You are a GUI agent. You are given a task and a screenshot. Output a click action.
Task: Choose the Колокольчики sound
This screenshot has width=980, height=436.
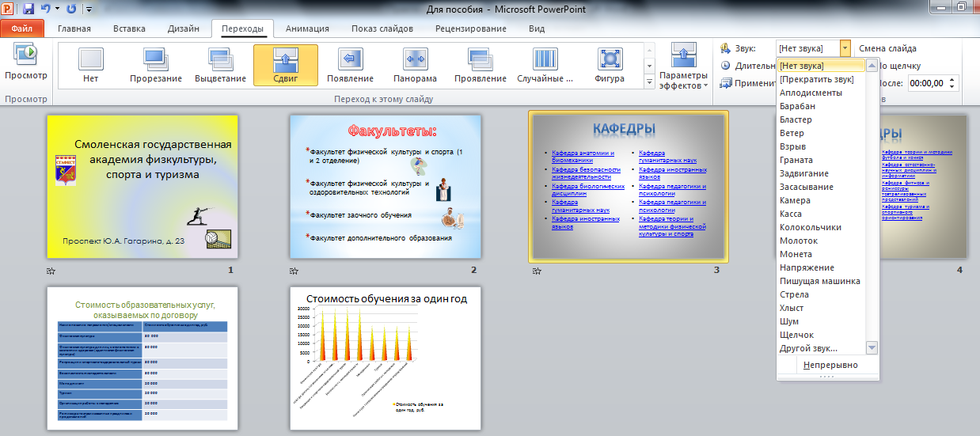pyautogui.click(x=822, y=227)
